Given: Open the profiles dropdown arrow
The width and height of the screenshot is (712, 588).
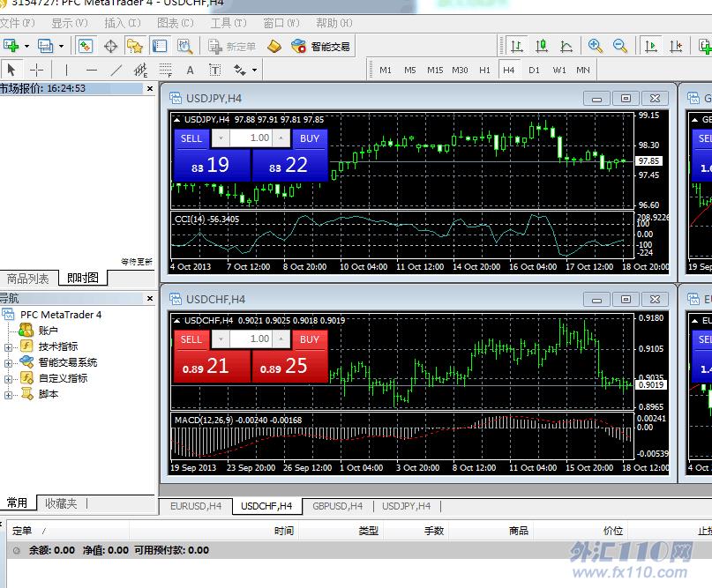Looking at the screenshot, I should [x=61, y=46].
